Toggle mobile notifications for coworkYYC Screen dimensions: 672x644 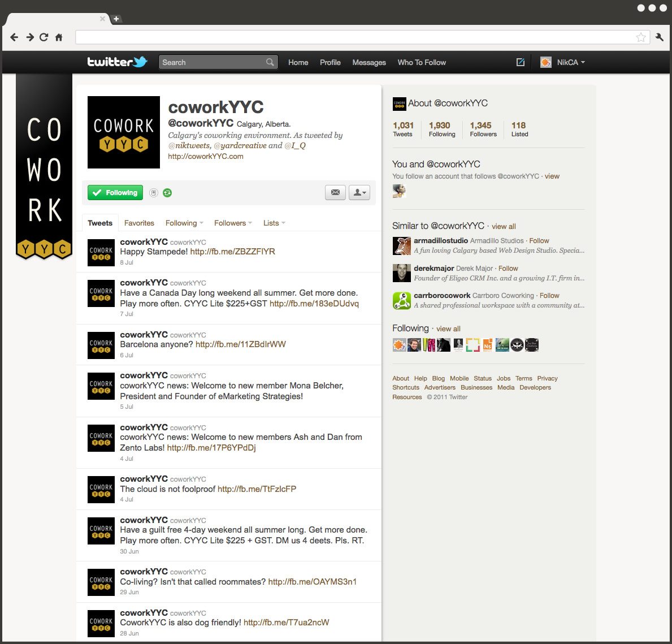coord(153,193)
